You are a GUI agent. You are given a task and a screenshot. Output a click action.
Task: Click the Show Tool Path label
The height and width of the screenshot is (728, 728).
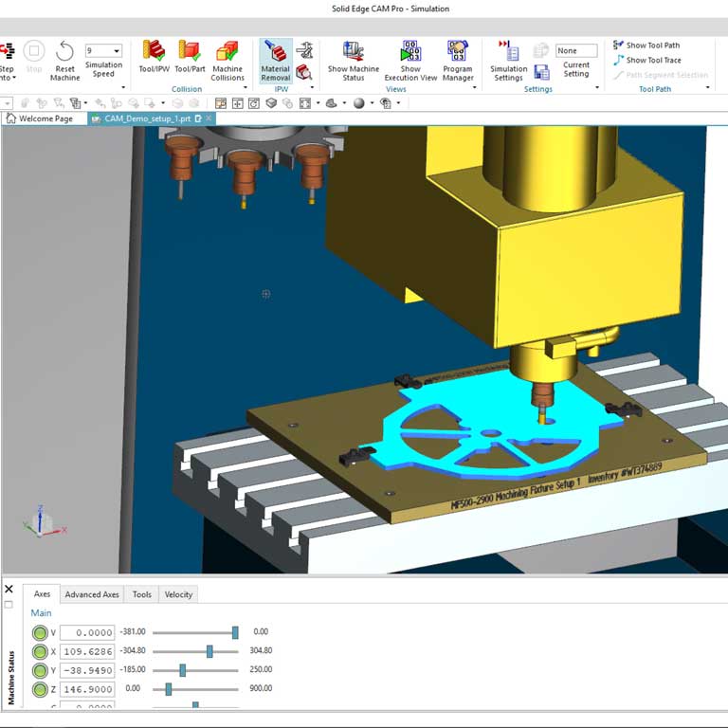[653, 45]
